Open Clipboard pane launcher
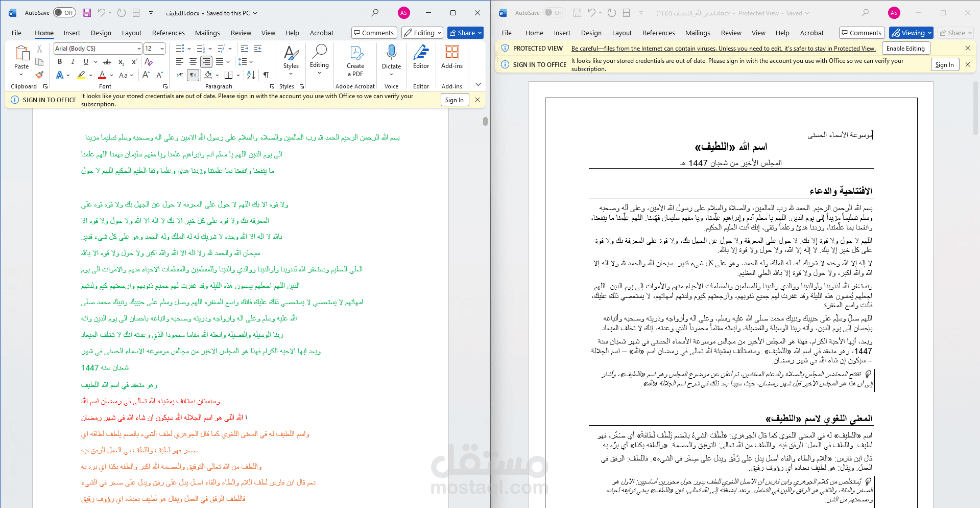 coord(45,86)
